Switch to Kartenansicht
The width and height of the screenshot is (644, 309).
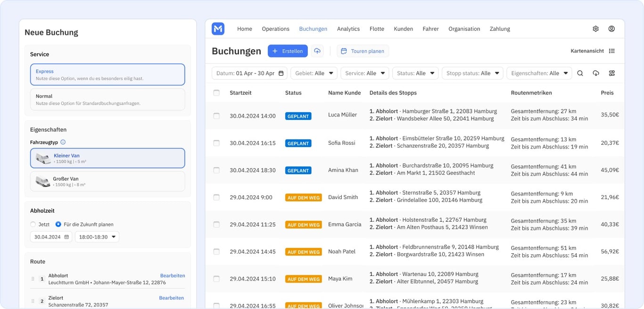pyautogui.click(x=587, y=51)
